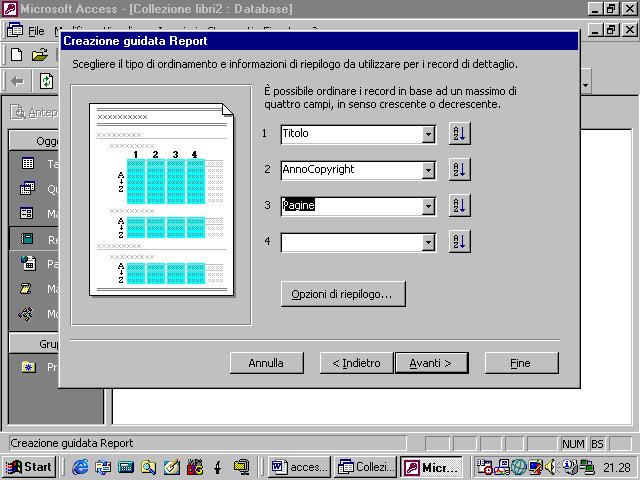Click the globe tray icon
This screenshot has height=480, width=640.
tap(519, 467)
